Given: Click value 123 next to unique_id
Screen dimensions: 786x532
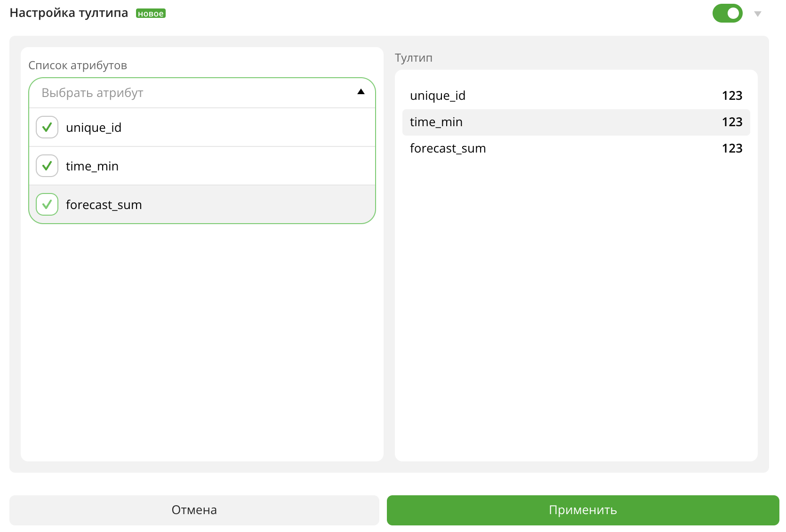Looking at the screenshot, I should pos(732,96).
